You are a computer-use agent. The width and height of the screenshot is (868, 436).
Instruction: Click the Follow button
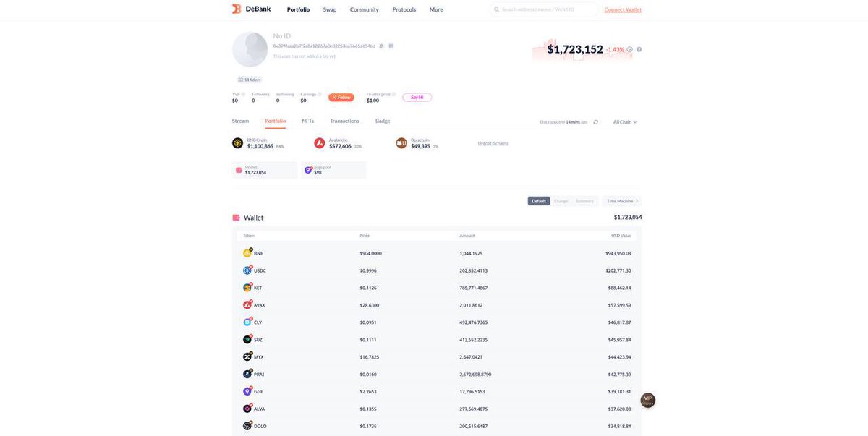[x=341, y=98]
